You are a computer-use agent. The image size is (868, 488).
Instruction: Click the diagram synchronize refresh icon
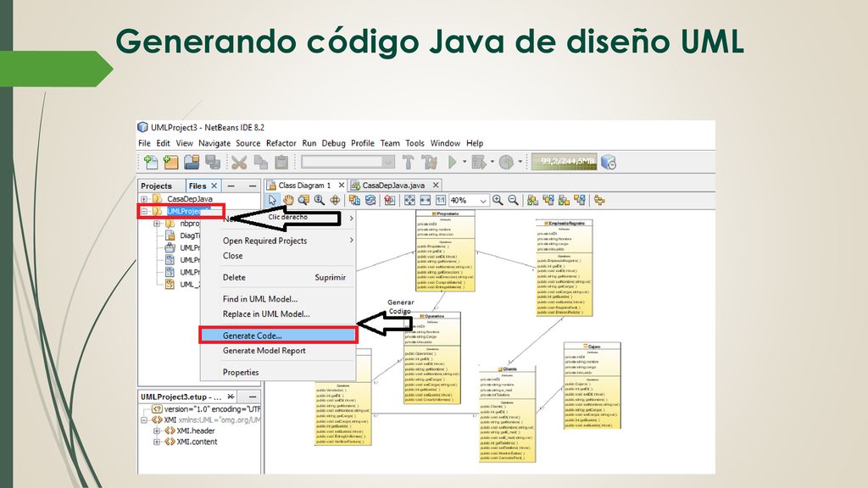pos(370,200)
